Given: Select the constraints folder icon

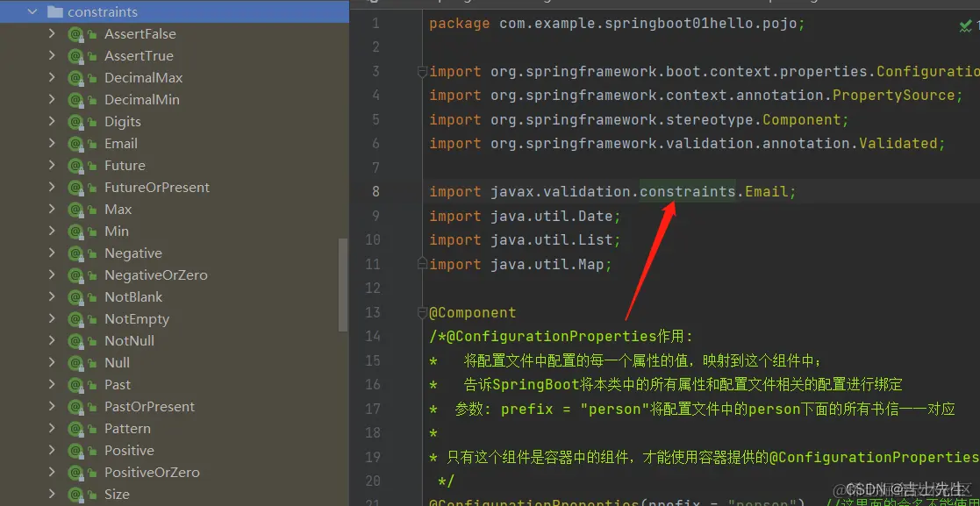Looking at the screenshot, I should [55, 11].
